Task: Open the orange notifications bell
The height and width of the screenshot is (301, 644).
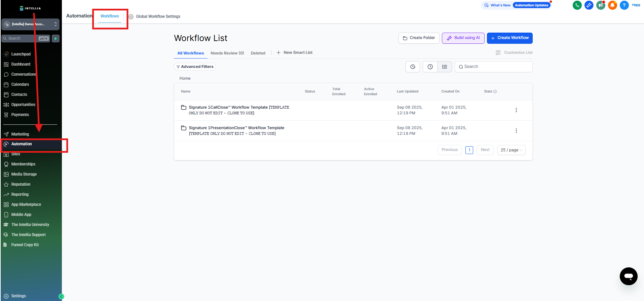Action: [612, 5]
